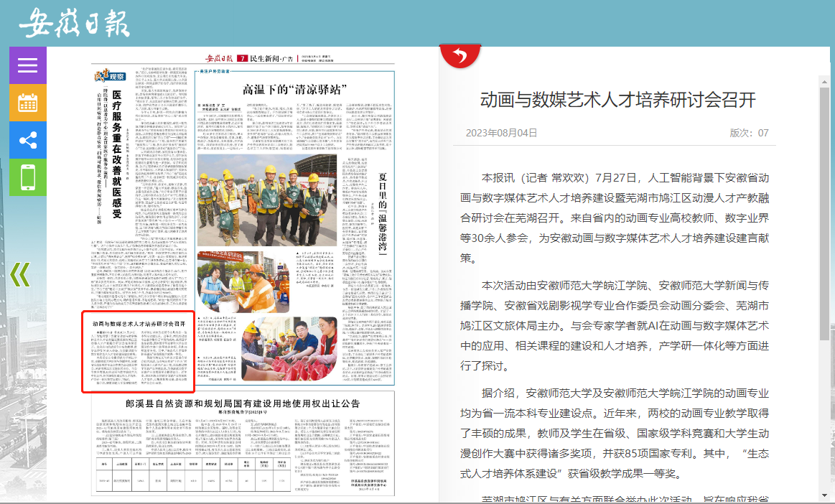Click the red back arrow button
This screenshot has height=504, width=835.
coord(460,55)
